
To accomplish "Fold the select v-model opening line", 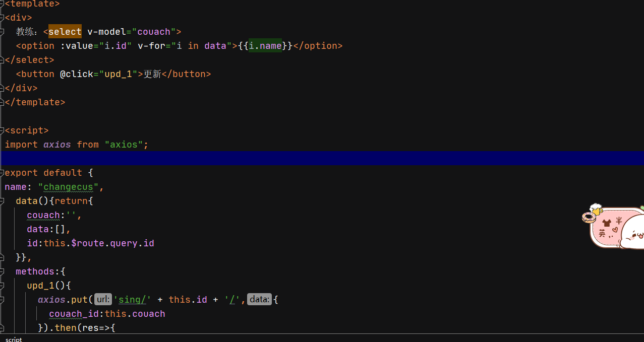I will click(2, 32).
